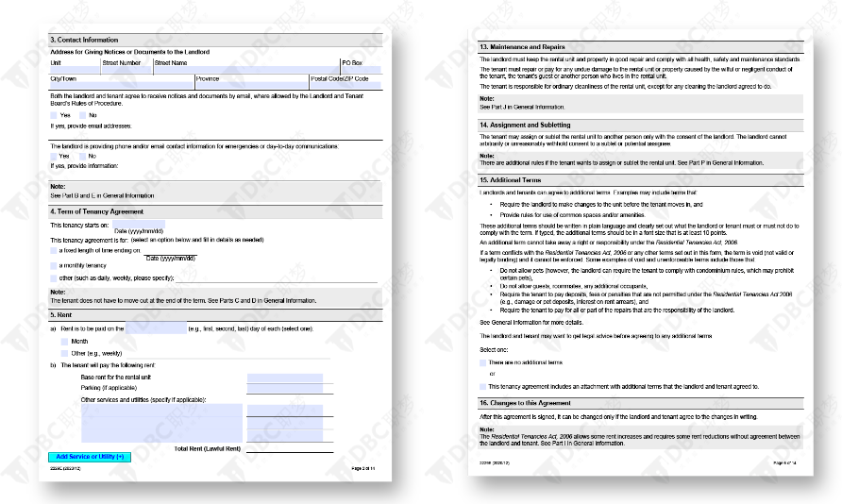Click 'If yes, provide information:' text
The width and height of the screenshot is (842, 504).
pyautogui.click(x=84, y=166)
